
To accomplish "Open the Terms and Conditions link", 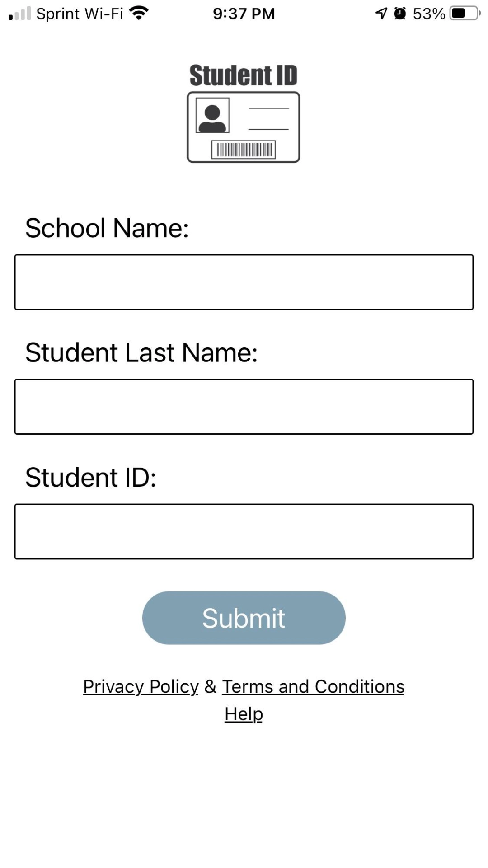I will point(313,686).
